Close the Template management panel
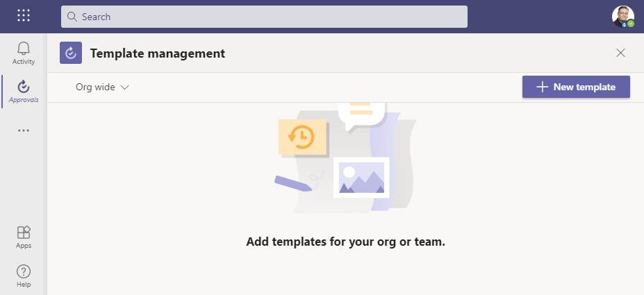This screenshot has width=644, height=295. point(620,53)
